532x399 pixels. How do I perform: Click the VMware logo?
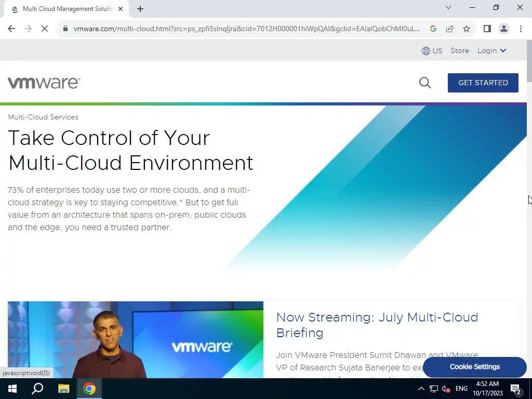tap(44, 83)
